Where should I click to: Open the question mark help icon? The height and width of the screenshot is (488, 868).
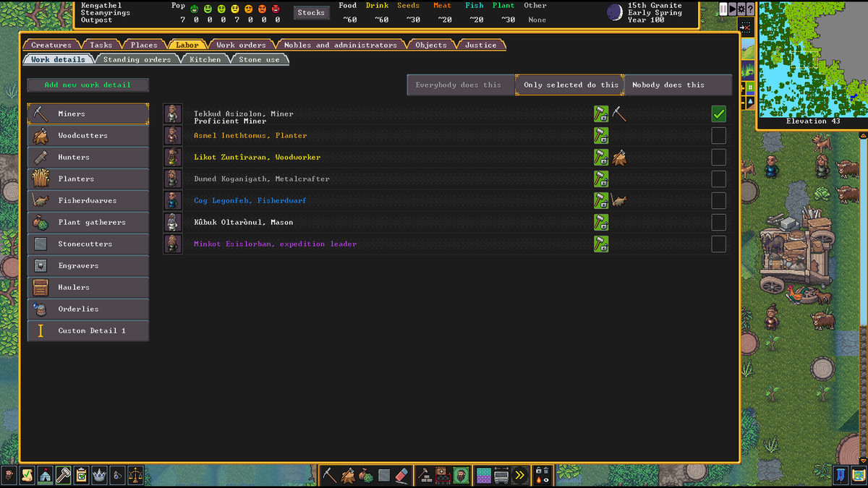750,9
